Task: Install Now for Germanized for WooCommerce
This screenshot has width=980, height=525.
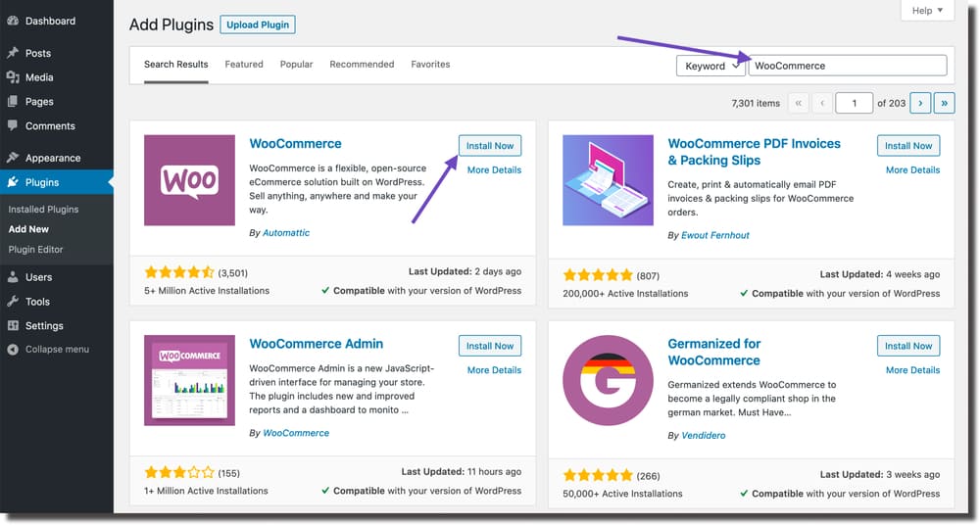Action: point(908,346)
